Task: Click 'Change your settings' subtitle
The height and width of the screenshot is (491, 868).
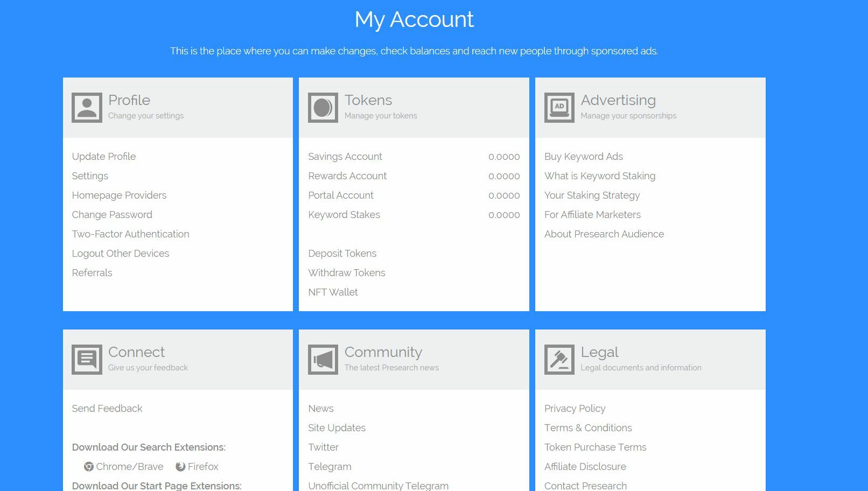Action: pyautogui.click(x=146, y=116)
